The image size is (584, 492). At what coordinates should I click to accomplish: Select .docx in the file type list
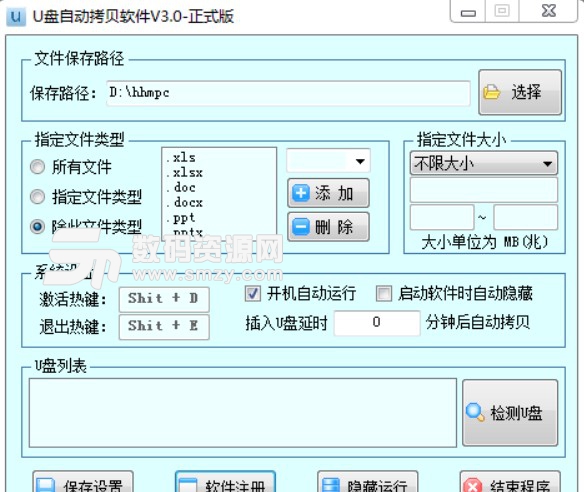219,202
